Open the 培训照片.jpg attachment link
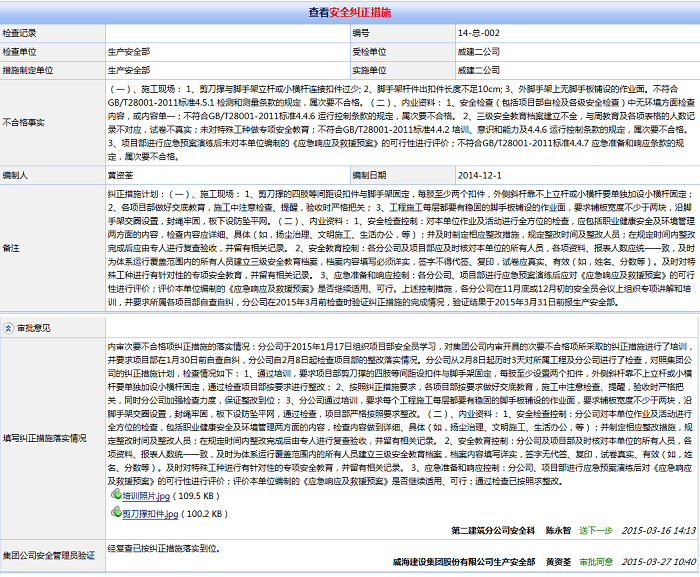 [x=145, y=495]
